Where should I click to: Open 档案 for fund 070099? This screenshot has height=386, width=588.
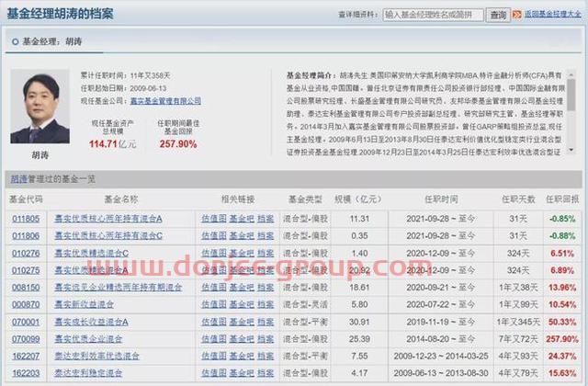click(x=266, y=339)
